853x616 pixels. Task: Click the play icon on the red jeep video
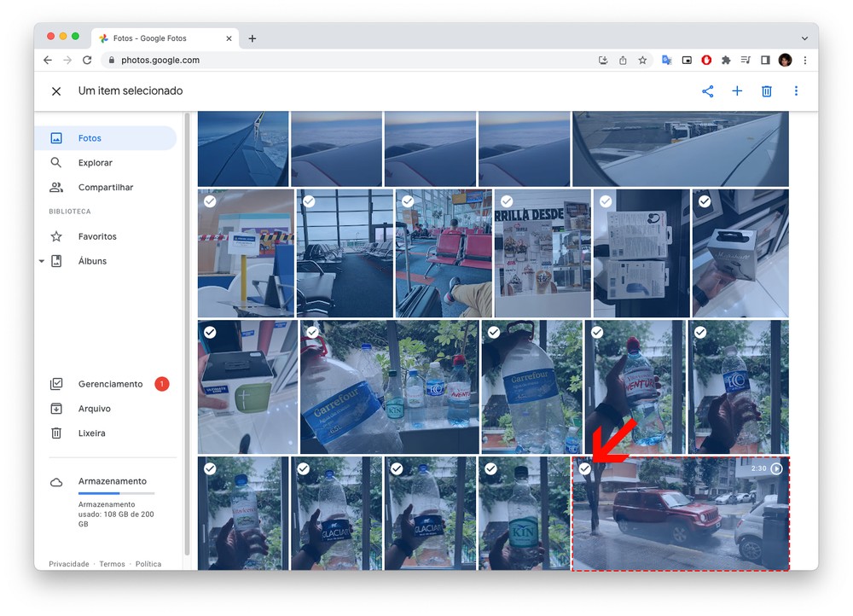pos(776,468)
